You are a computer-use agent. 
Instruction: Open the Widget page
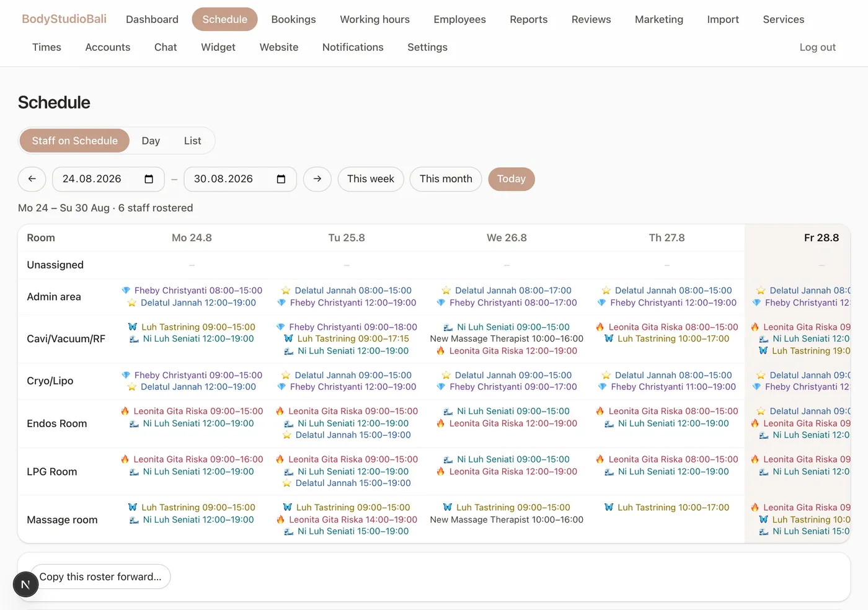click(x=218, y=47)
